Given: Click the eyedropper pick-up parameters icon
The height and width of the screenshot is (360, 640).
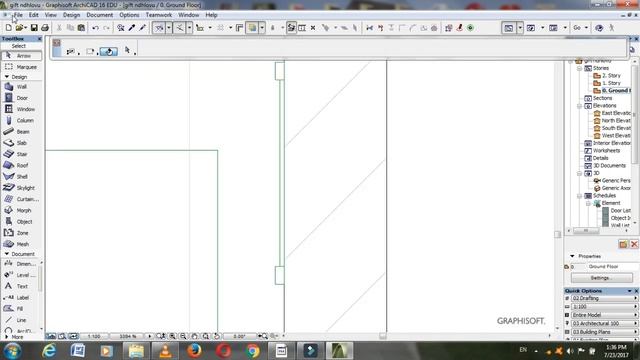Looking at the screenshot, I should coord(132,28).
